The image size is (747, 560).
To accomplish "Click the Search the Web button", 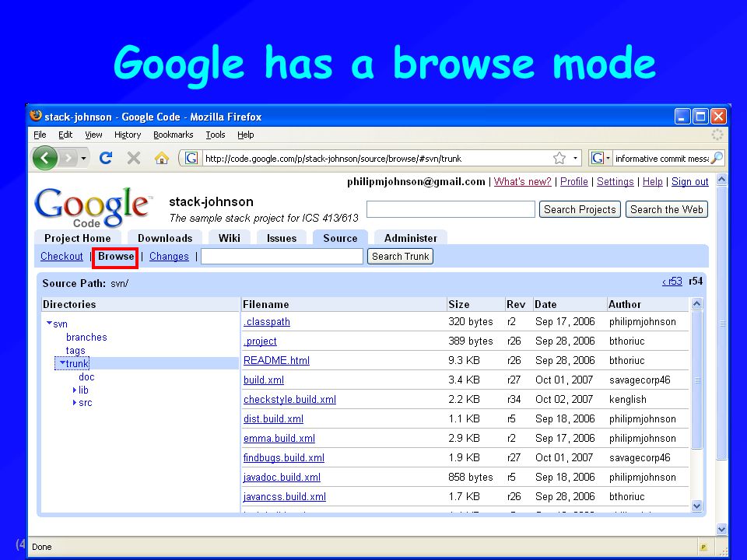I will (667, 209).
